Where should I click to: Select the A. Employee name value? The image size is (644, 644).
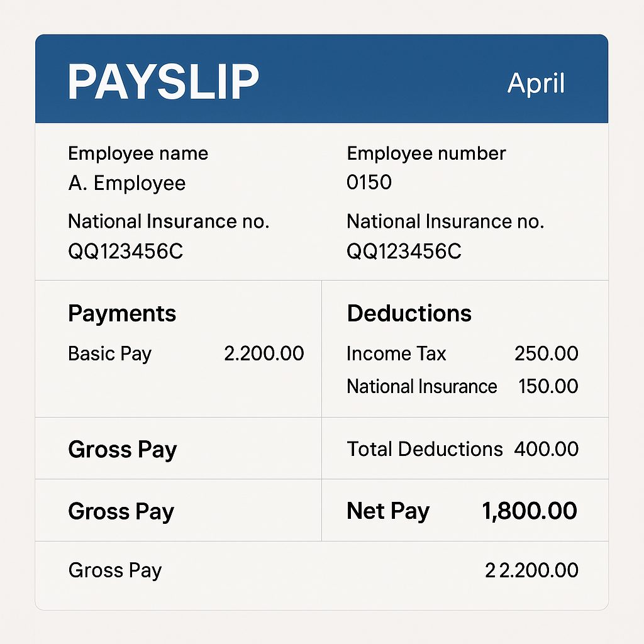126,184
